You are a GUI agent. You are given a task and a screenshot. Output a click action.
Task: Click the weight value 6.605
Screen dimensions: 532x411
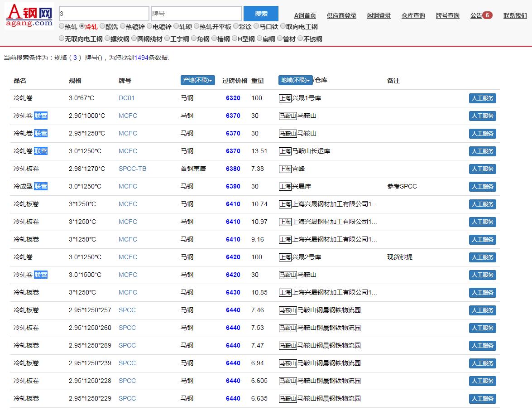coord(259,381)
